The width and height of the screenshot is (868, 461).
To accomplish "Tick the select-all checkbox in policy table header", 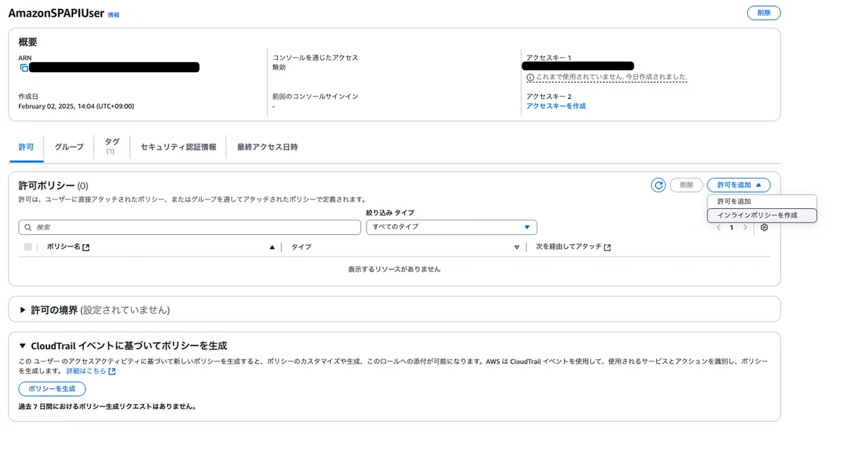I will click(28, 247).
